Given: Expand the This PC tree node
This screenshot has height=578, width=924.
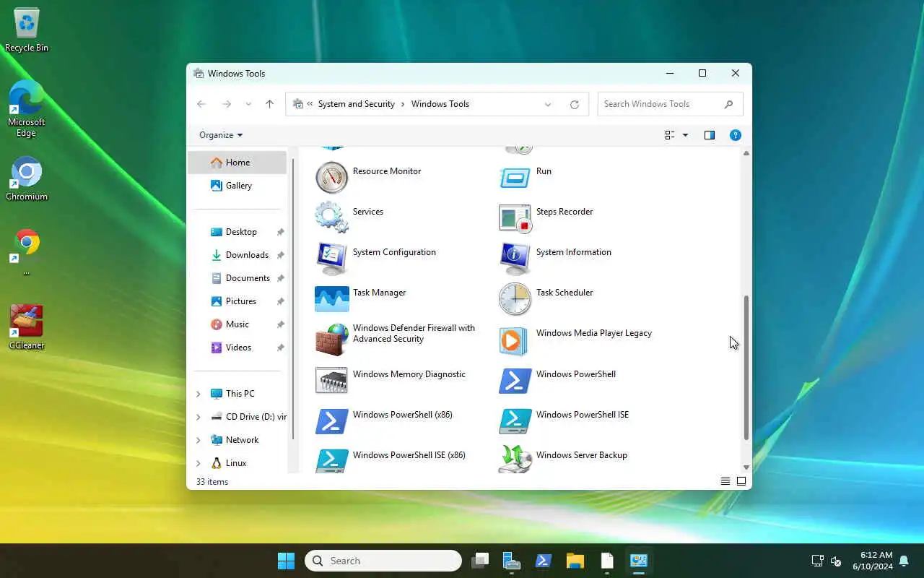Looking at the screenshot, I should pos(199,394).
